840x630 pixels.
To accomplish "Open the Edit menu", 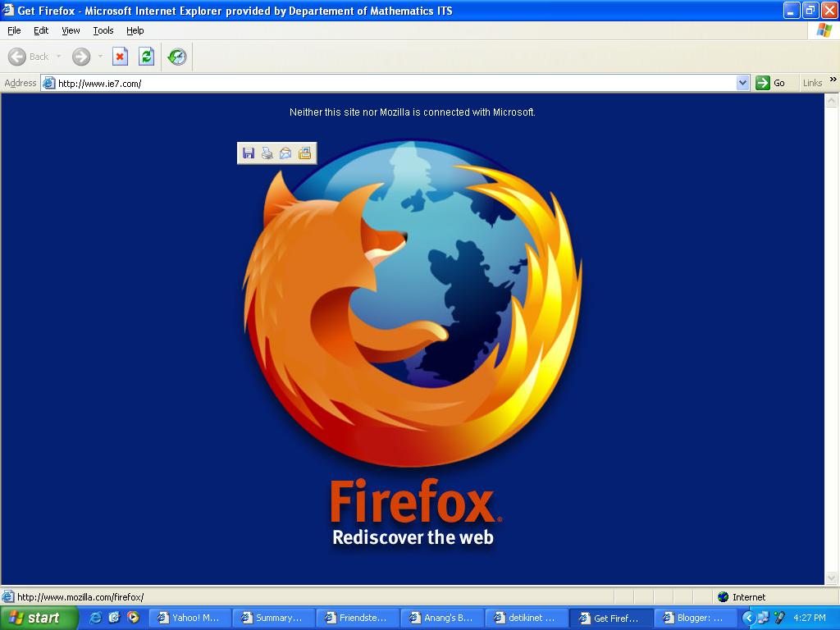I will 41,30.
